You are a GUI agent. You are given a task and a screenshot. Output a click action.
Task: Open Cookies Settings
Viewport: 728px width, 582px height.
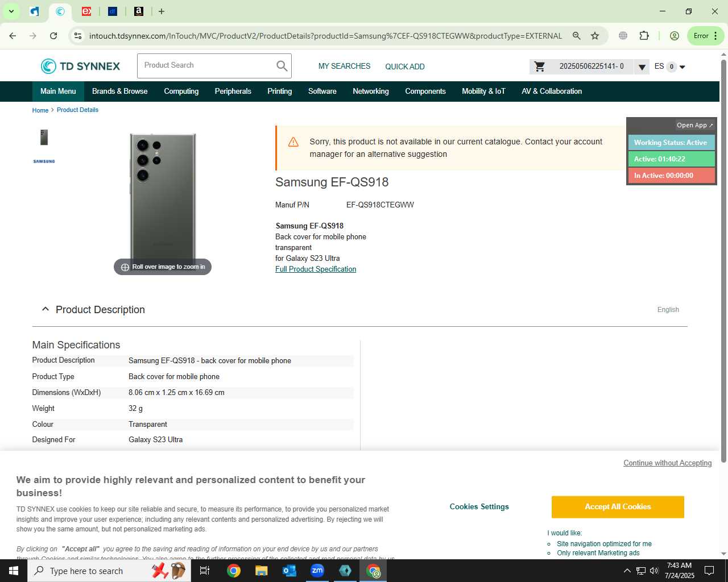tap(479, 507)
